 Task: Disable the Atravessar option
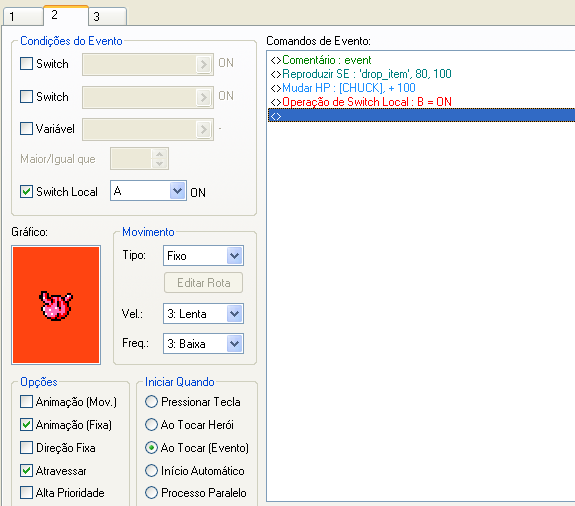click(26, 470)
